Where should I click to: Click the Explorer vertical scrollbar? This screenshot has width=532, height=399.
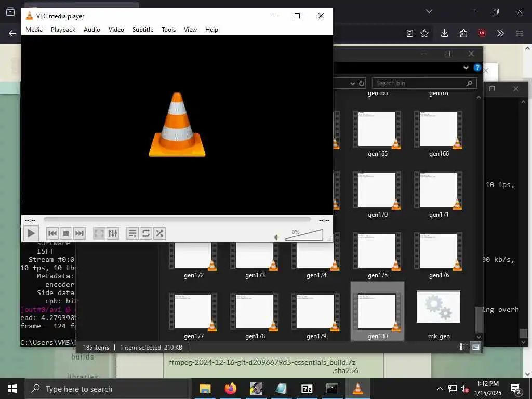[478, 319]
